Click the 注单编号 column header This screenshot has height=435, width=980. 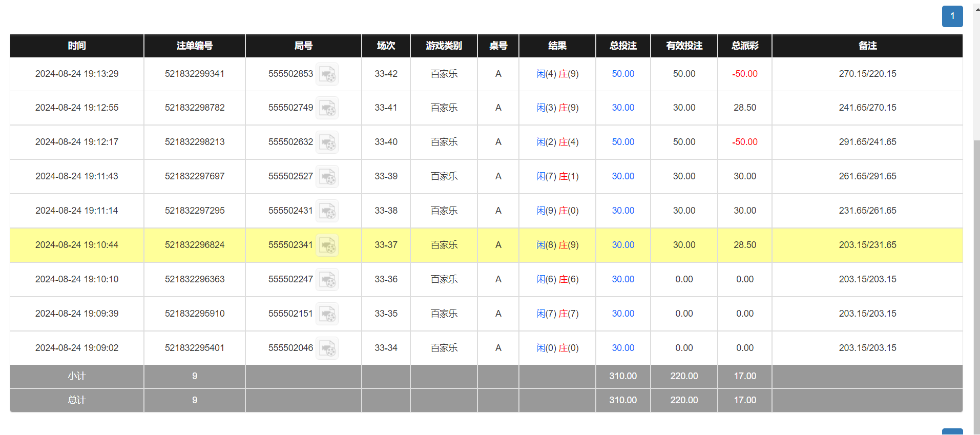coord(195,46)
